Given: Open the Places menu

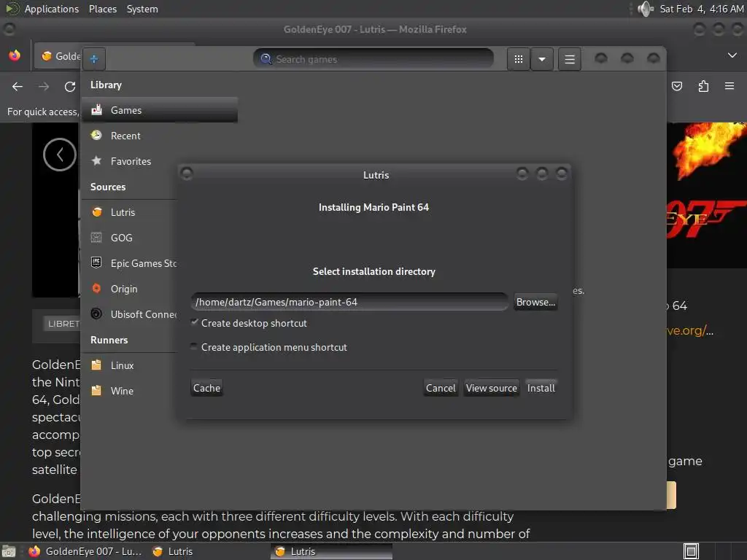Looking at the screenshot, I should 103,9.
